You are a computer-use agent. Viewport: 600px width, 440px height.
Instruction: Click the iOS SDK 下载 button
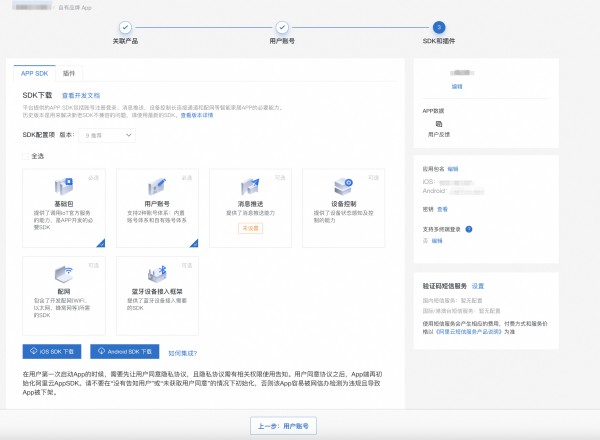(52, 352)
